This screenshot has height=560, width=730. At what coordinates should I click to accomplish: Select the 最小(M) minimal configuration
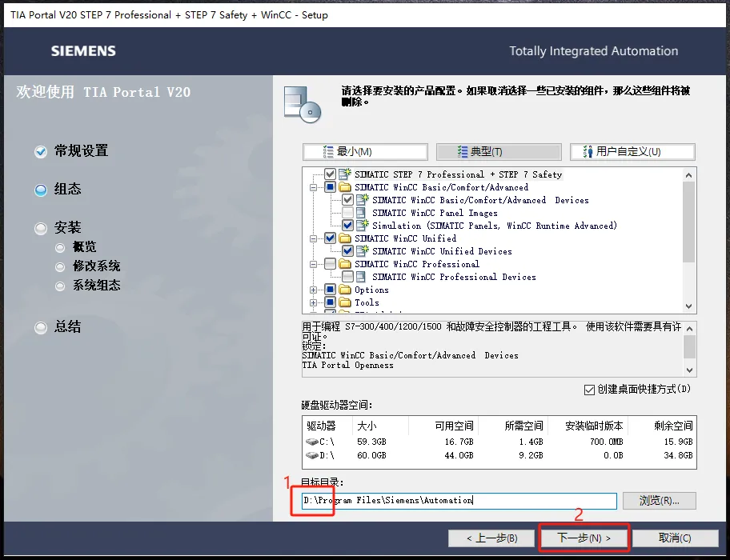pyautogui.click(x=365, y=152)
